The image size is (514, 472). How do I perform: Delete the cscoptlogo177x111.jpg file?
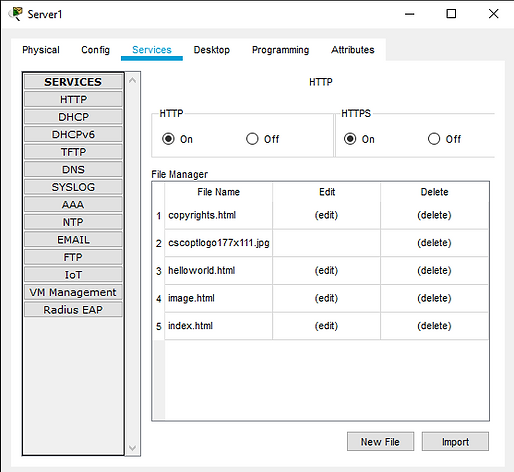coord(434,243)
